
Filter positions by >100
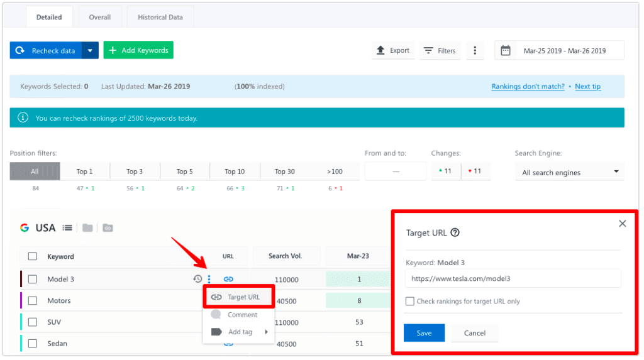click(x=335, y=172)
